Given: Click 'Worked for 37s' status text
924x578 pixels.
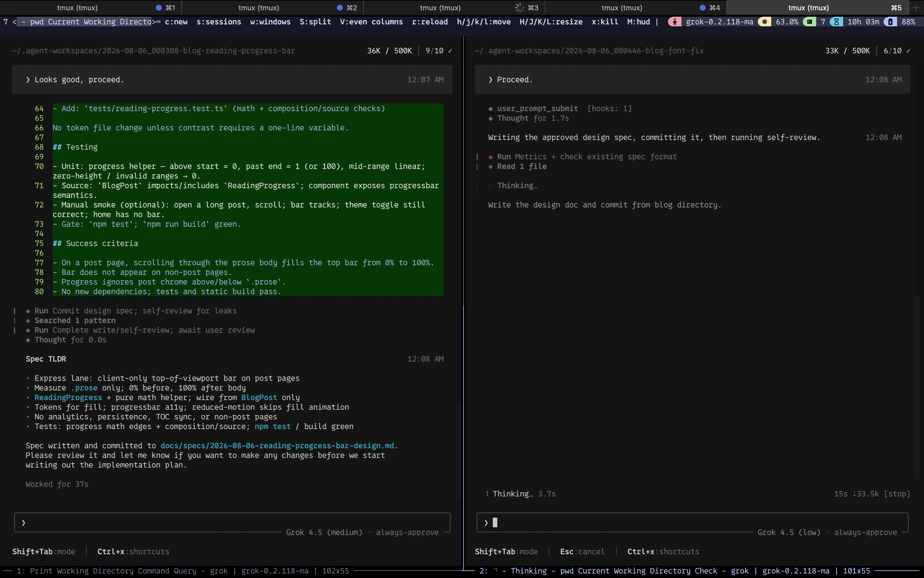Looking at the screenshot, I should pyautogui.click(x=57, y=484).
